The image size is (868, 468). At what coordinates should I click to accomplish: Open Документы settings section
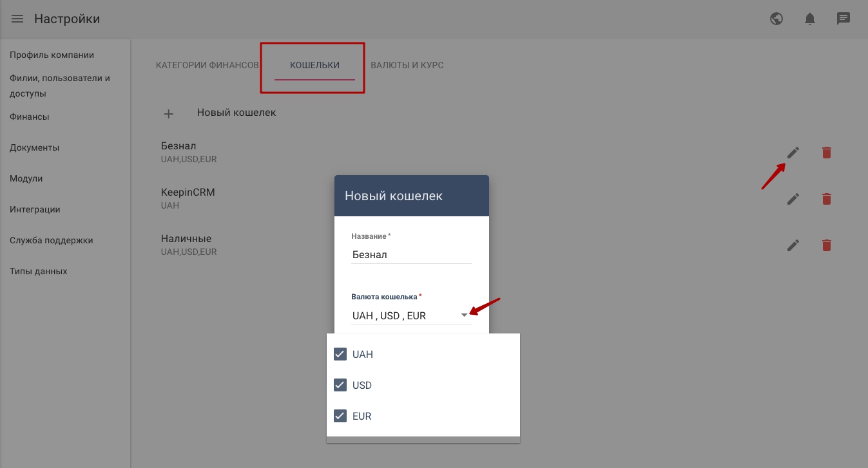[35, 147]
